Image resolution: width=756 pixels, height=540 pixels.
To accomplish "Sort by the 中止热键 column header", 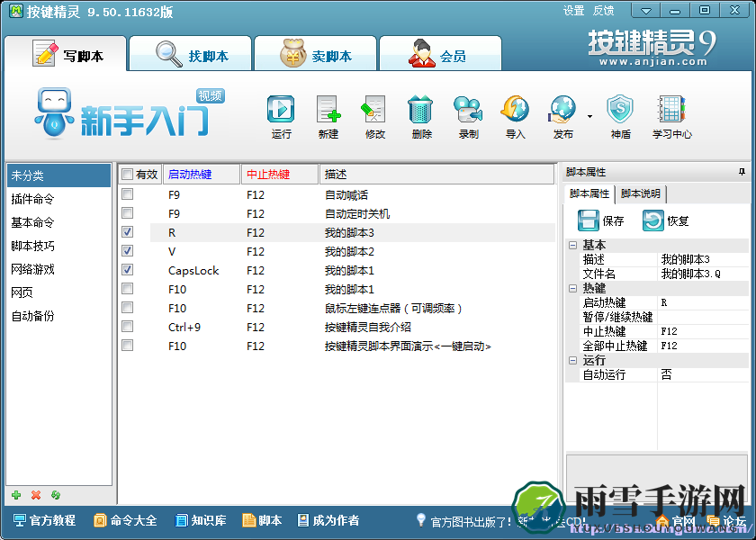I will pos(280,174).
